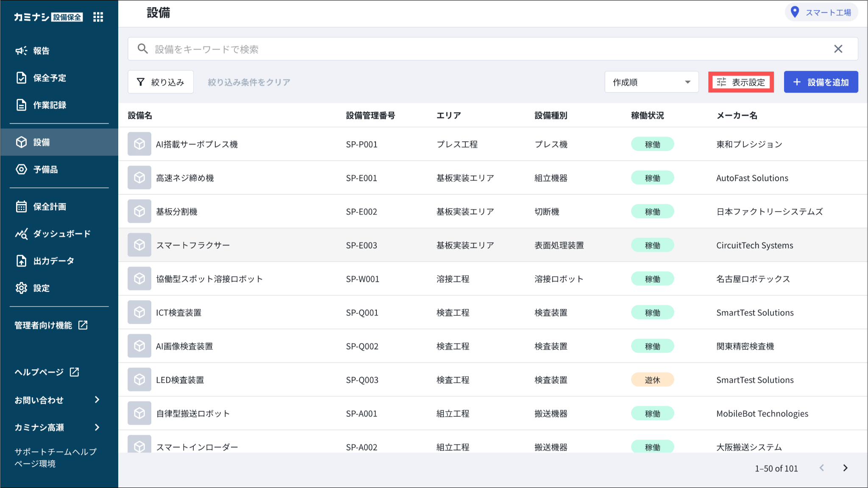Viewport: 868px width, 488px height.
Task: Click the 設備を追加 button
Action: pyautogui.click(x=821, y=82)
